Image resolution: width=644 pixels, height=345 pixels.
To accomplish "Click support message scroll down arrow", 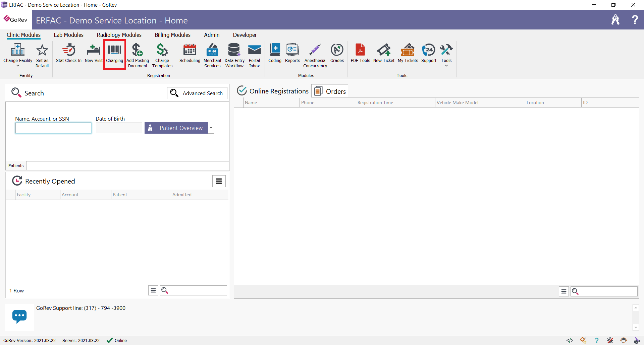I will (x=636, y=328).
